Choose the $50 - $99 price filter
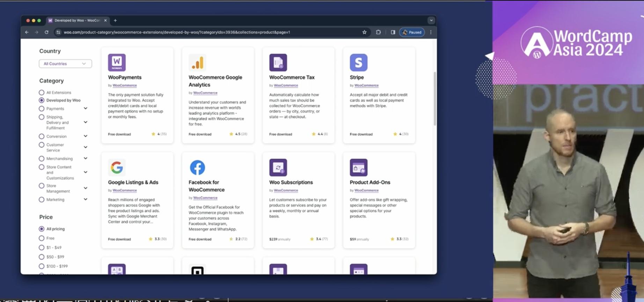644x302 pixels. (42, 257)
